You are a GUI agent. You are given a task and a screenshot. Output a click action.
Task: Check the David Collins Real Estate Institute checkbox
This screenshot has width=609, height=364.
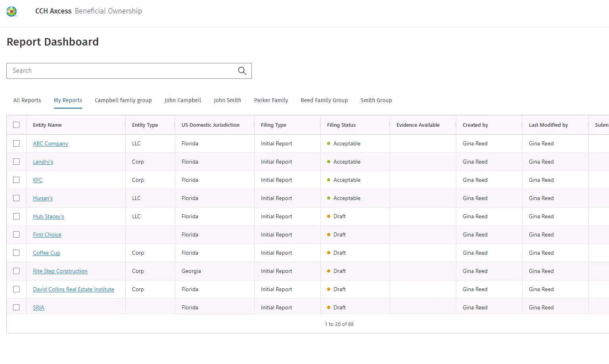pos(16,289)
